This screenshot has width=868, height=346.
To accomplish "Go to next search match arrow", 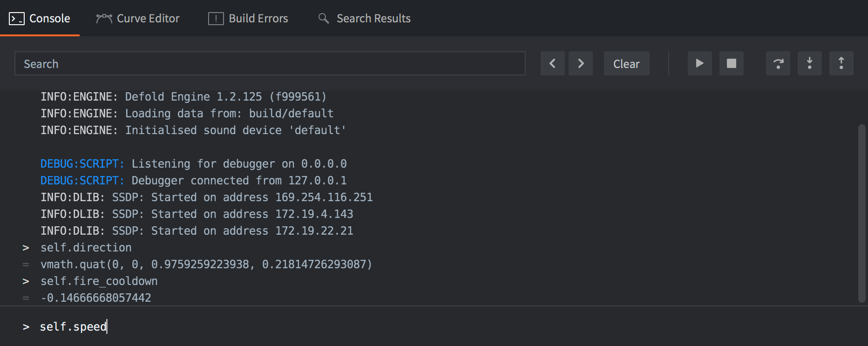I will click(x=581, y=64).
